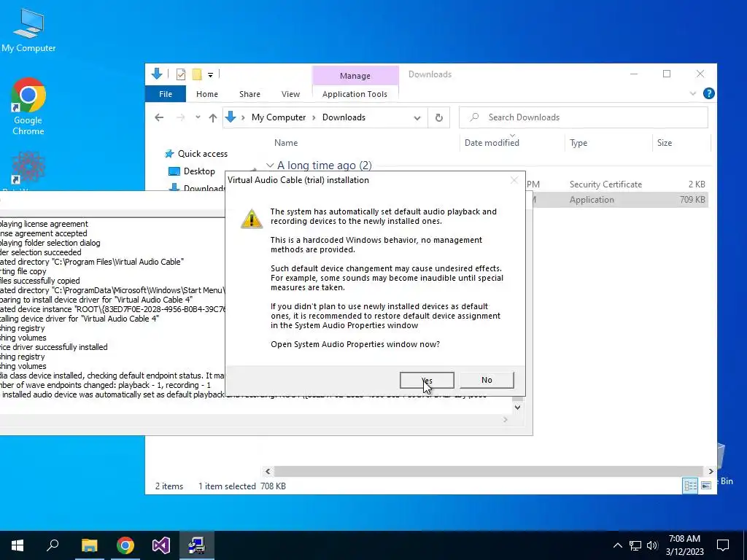The height and width of the screenshot is (560, 747).
Task: Collapse the 'A long time ago' group
Action: (270, 166)
